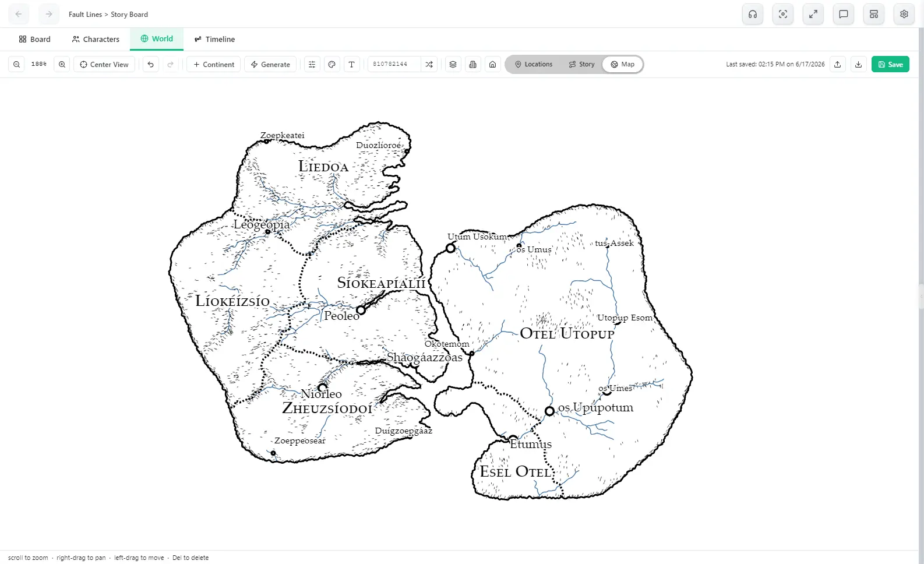Select the text label tool

[352, 65]
